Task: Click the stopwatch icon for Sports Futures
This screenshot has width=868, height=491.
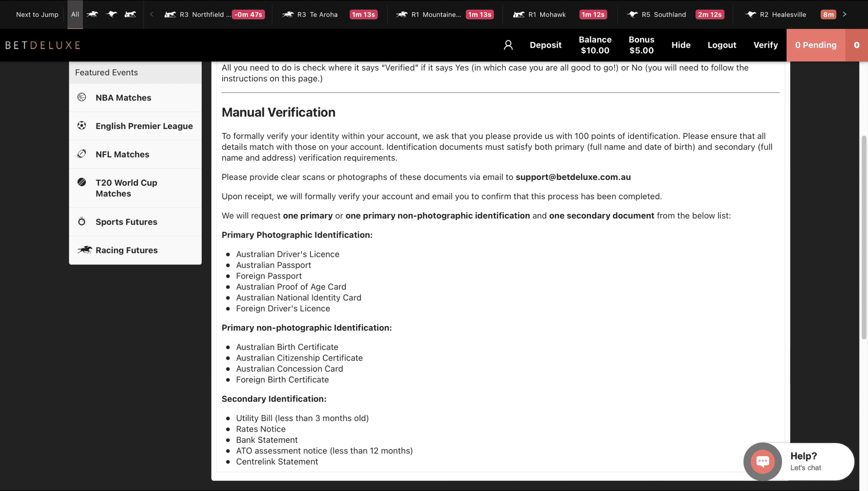Action: click(82, 222)
